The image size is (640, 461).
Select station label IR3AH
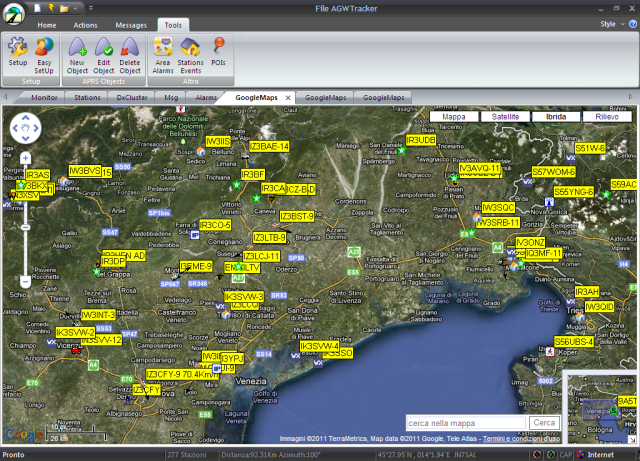tap(587, 292)
